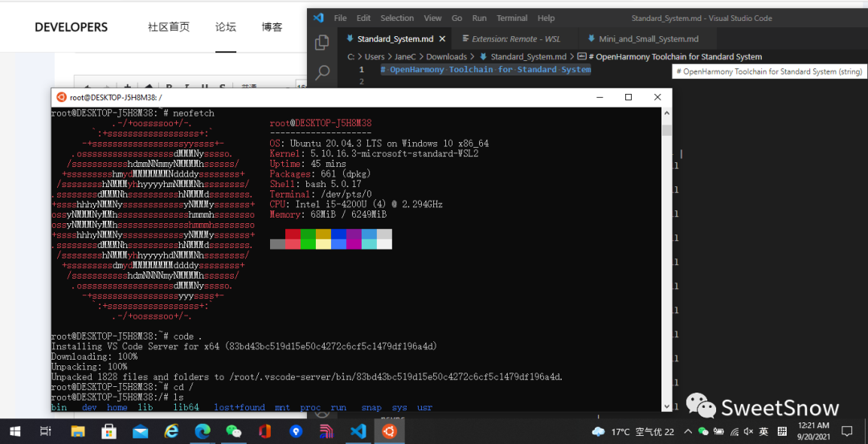
Task: Expand hidden system tray icons chevron
Action: pyautogui.click(x=688, y=431)
